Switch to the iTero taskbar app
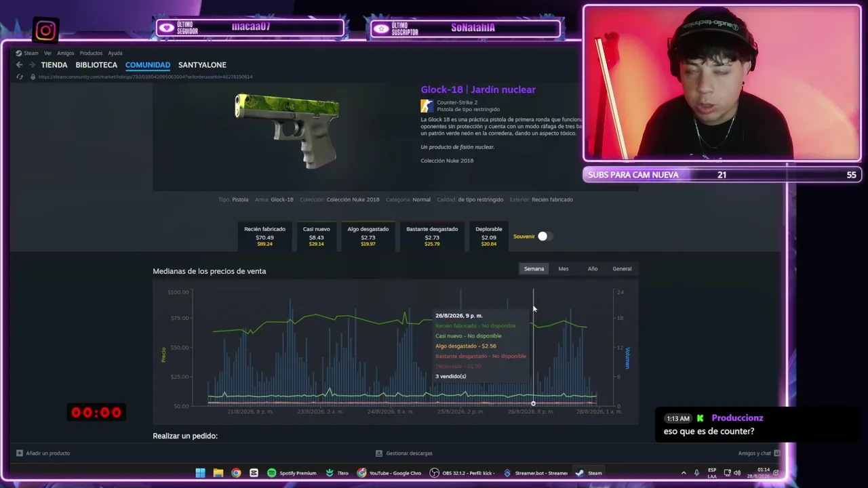 tap(337, 473)
